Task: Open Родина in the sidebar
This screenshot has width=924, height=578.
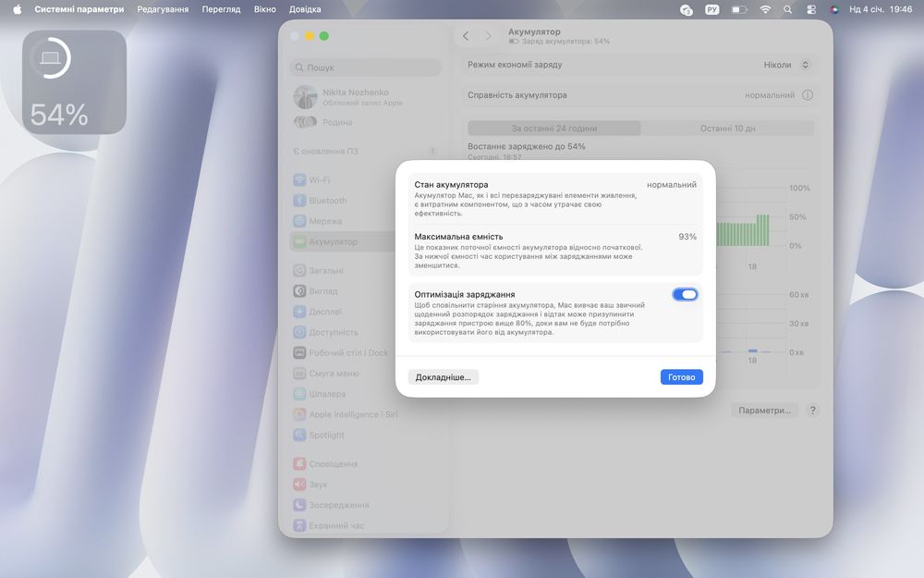Action: coord(365,122)
